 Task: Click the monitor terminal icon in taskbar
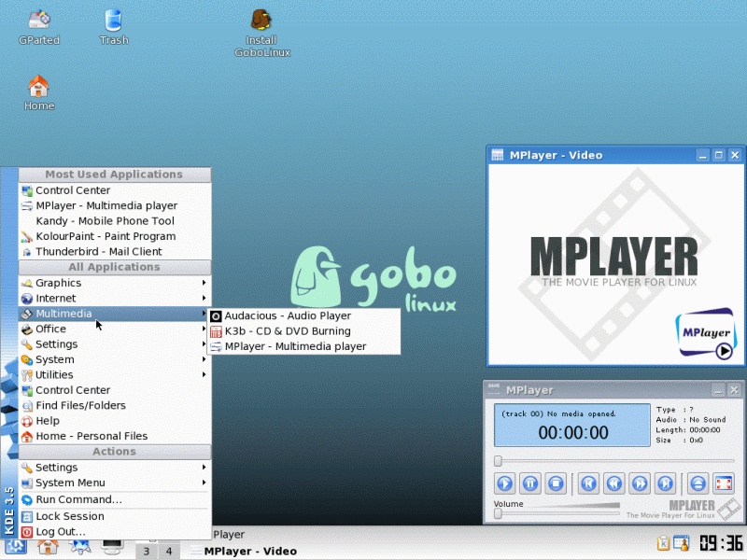(x=112, y=548)
